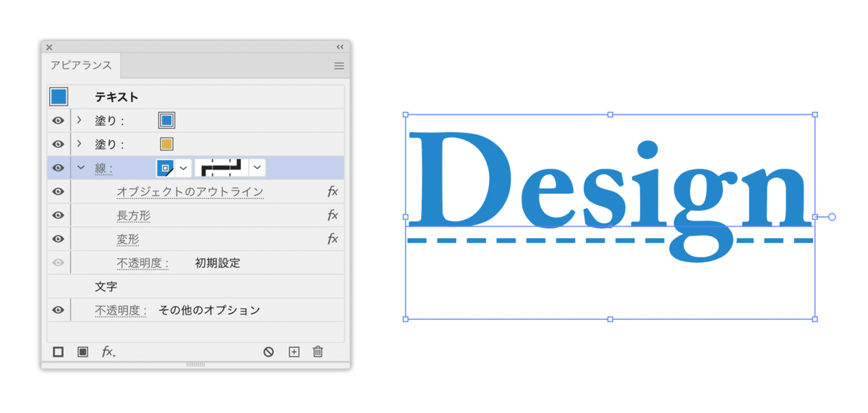Click the blue fill color swatch

coord(166,121)
